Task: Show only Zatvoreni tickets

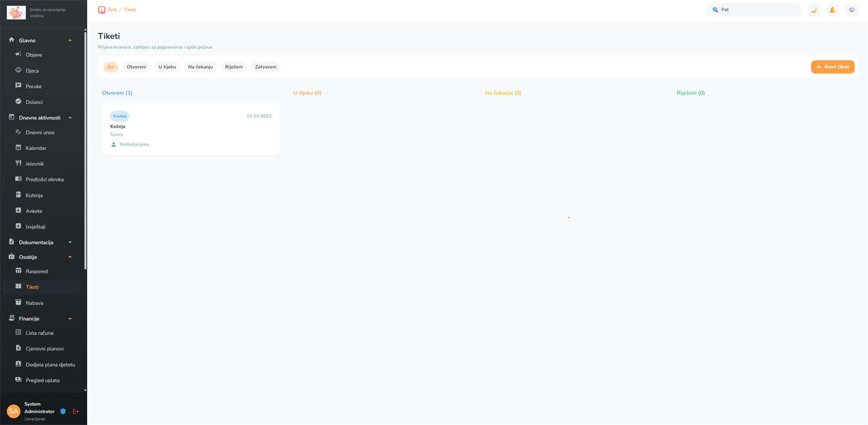Action: click(x=266, y=67)
